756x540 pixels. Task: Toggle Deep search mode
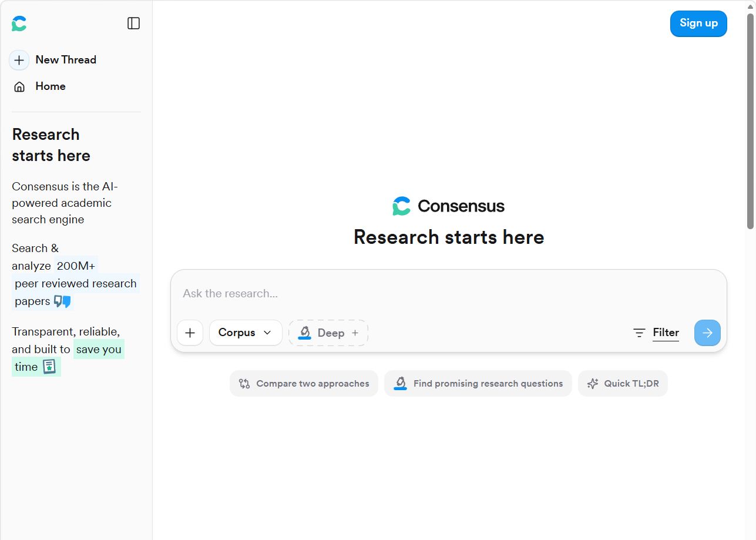tap(328, 333)
